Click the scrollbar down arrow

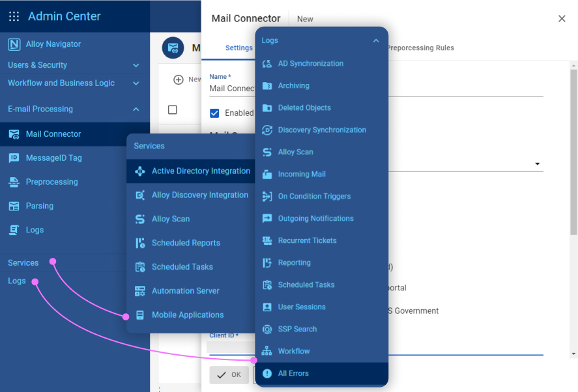[573, 354]
